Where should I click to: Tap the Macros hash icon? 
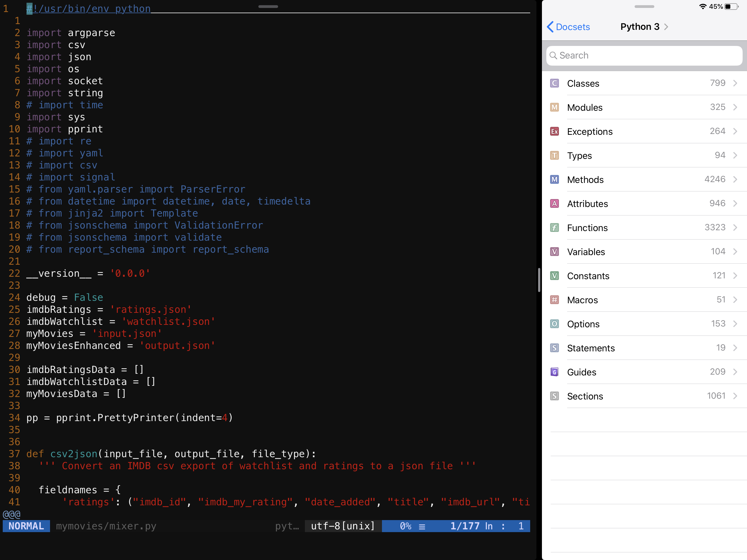(x=554, y=300)
